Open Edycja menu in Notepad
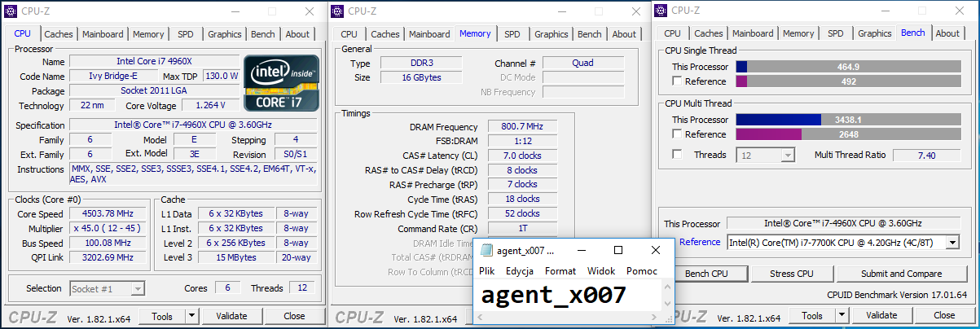This screenshot has height=329, width=980. (520, 271)
